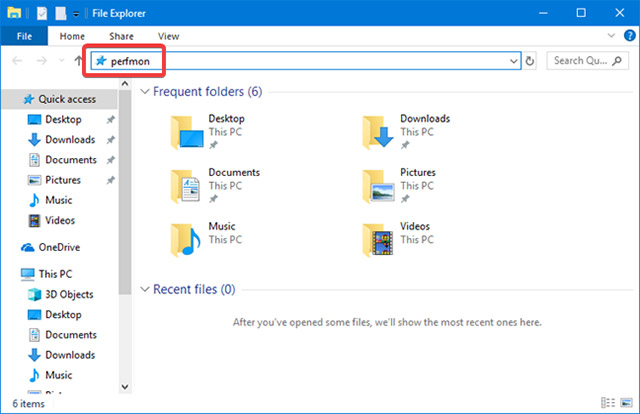The height and width of the screenshot is (414, 640).
Task: Click the pin icon beside sidebar Downloads
Action: pos(111,140)
